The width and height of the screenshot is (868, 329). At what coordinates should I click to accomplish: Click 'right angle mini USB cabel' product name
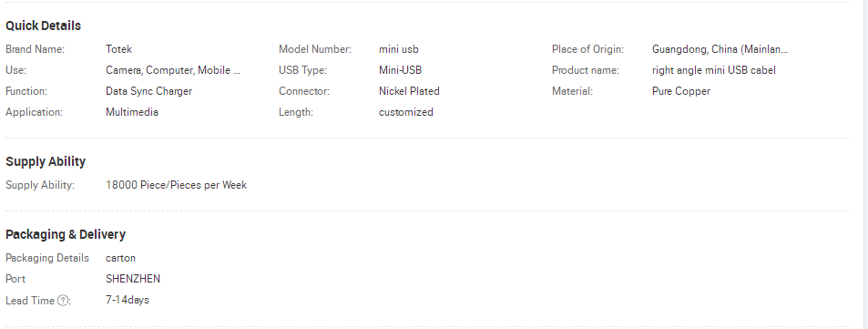coord(713,70)
